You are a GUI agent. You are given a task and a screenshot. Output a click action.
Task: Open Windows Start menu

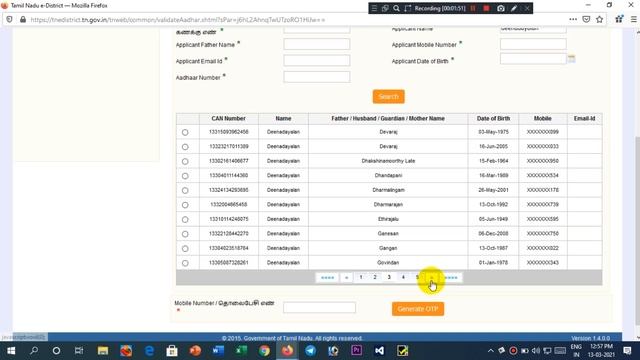tap(11, 351)
